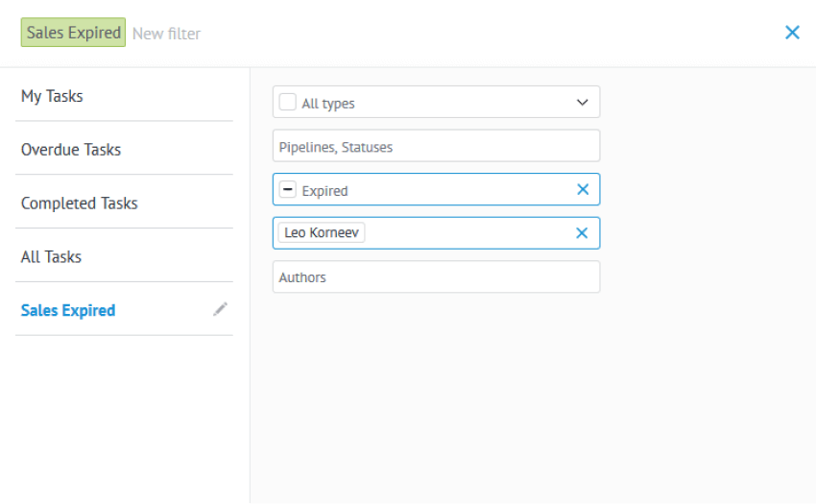816x504 pixels.
Task: Expand the All types dropdown arrow
Action: point(583,102)
